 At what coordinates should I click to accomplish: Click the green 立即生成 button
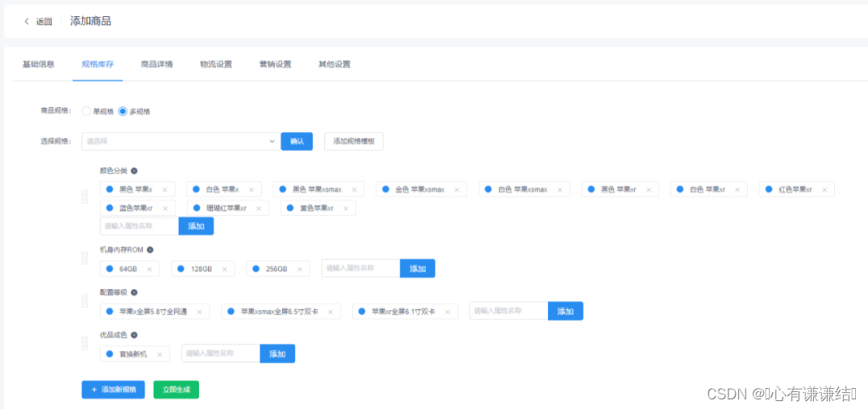pos(176,390)
